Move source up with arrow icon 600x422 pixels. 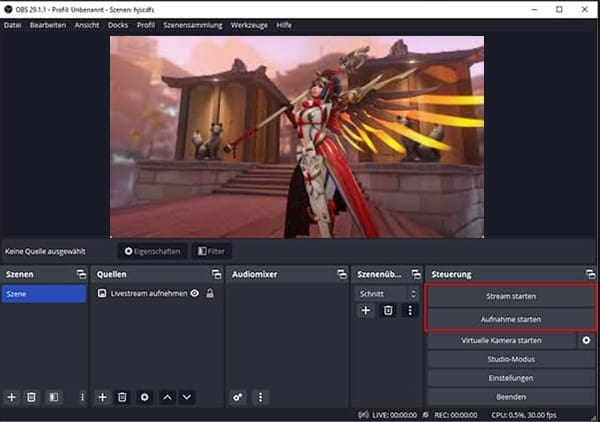pos(167,397)
